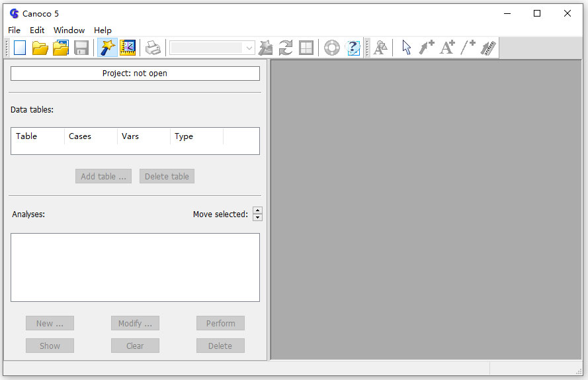The height and width of the screenshot is (380, 588).
Task: Click the Perform button
Action: (220, 323)
